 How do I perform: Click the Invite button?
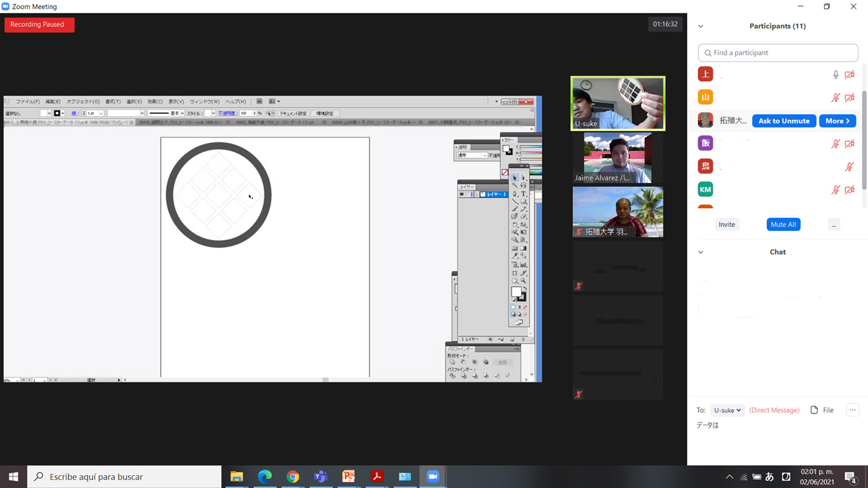[727, 224]
